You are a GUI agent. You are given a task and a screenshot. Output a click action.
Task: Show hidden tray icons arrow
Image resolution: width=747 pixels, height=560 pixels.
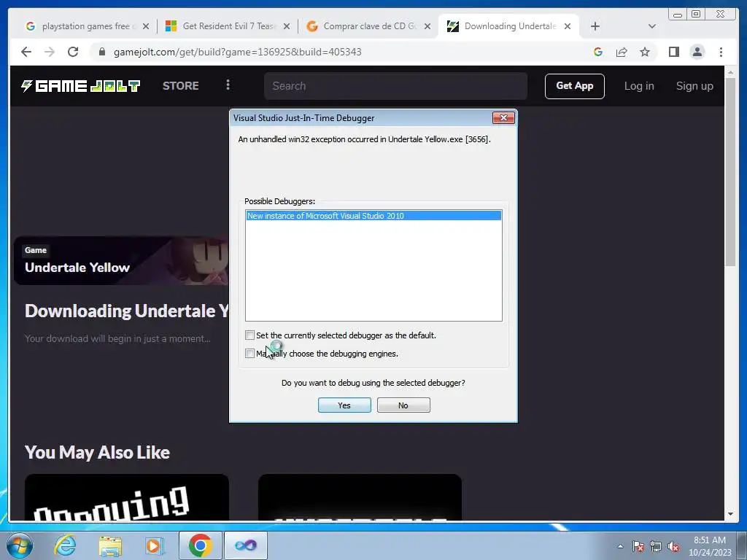click(620, 546)
